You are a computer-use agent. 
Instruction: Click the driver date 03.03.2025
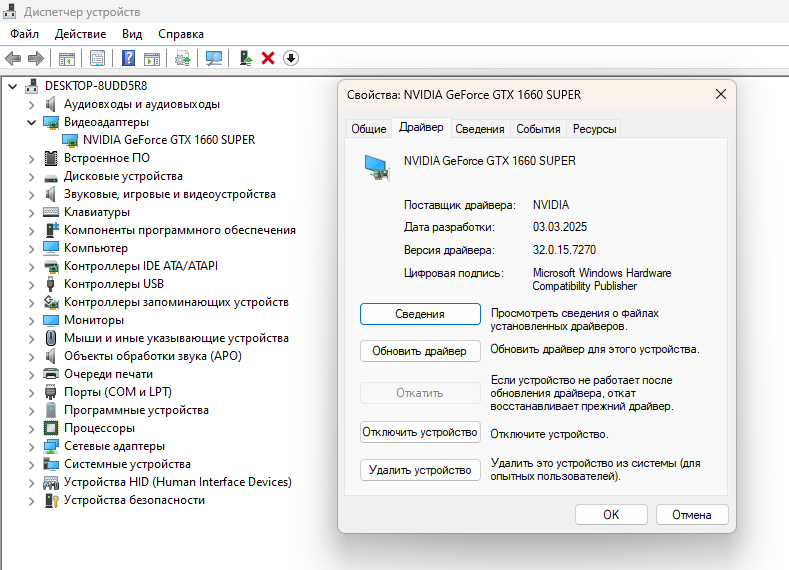coord(560,227)
